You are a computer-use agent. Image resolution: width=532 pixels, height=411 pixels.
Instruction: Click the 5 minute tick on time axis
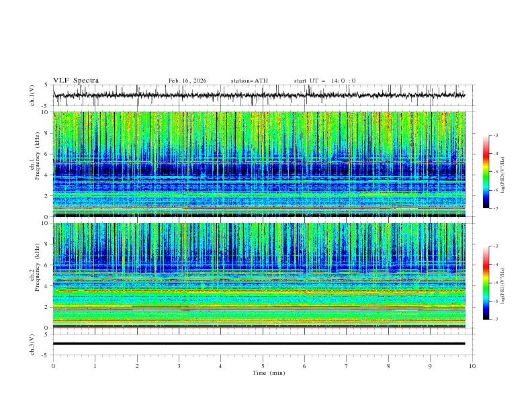(263, 366)
